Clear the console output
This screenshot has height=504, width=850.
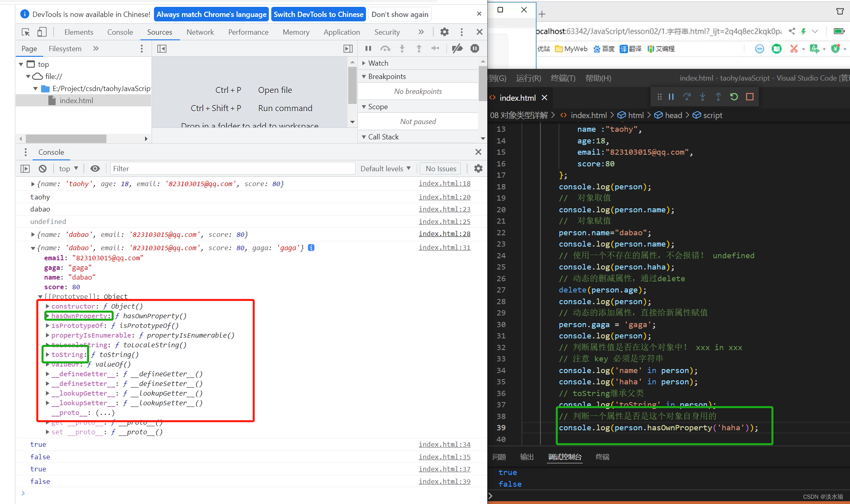(42, 168)
